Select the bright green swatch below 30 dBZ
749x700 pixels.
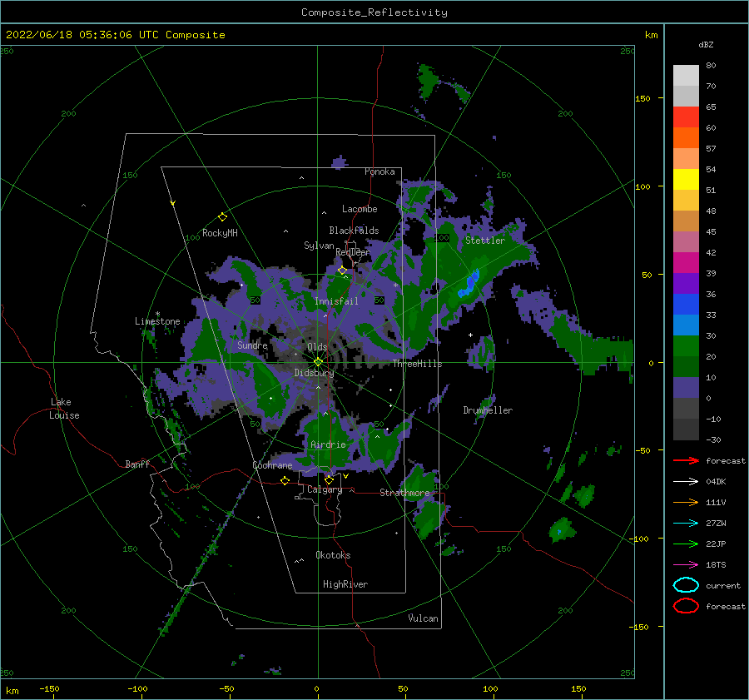click(686, 346)
